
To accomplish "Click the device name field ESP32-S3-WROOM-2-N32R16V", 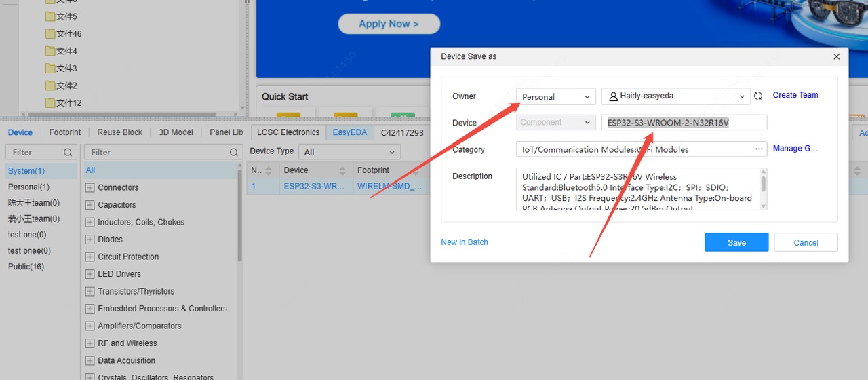I will click(x=684, y=122).
